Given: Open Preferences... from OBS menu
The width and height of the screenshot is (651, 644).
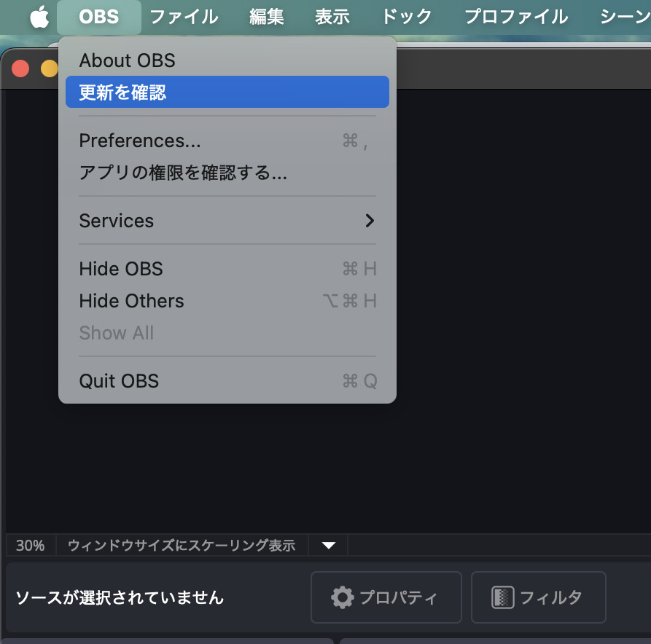Looking at the screenshot, I should (227, 141).
